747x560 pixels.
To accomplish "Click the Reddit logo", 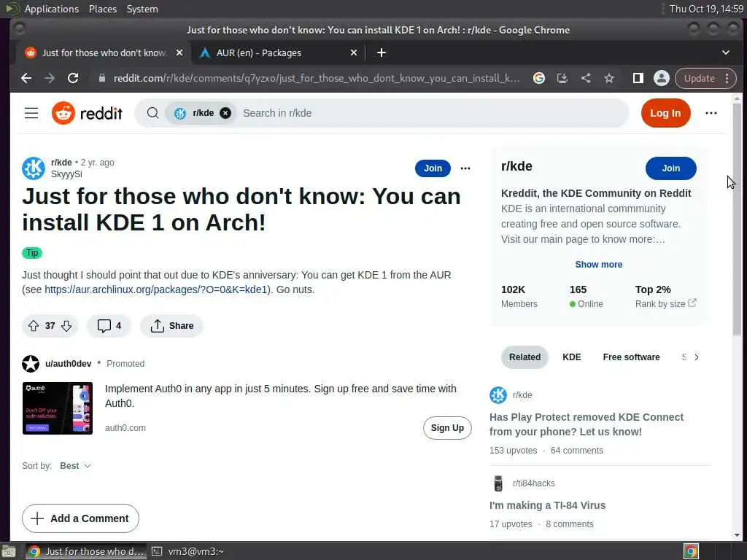I will pos(88,113).
